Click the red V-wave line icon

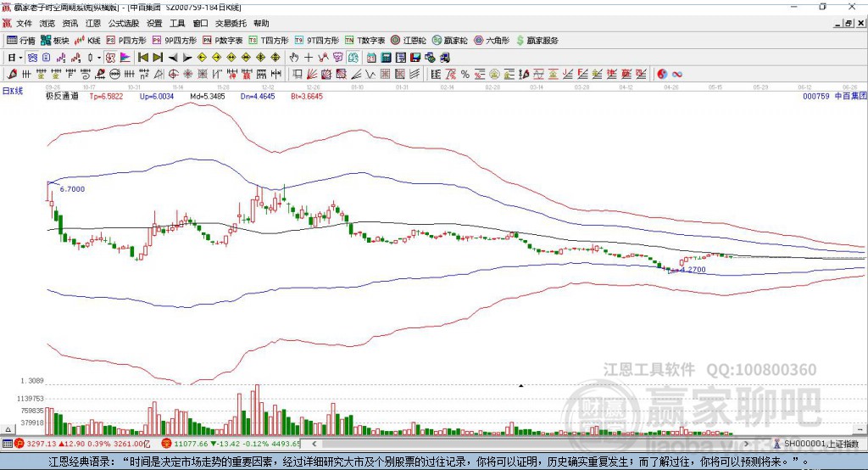pyautogui.click(x=370, y=75)
